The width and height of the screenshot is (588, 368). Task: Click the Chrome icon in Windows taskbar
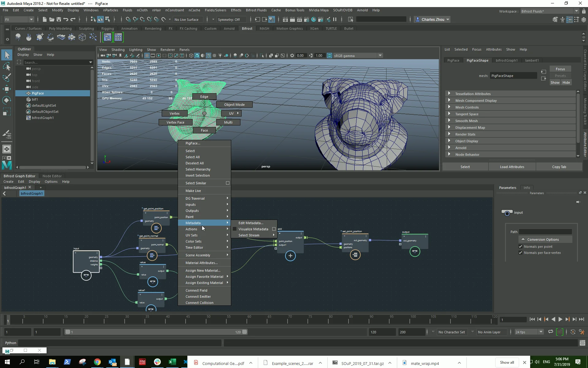pos(97,362)
